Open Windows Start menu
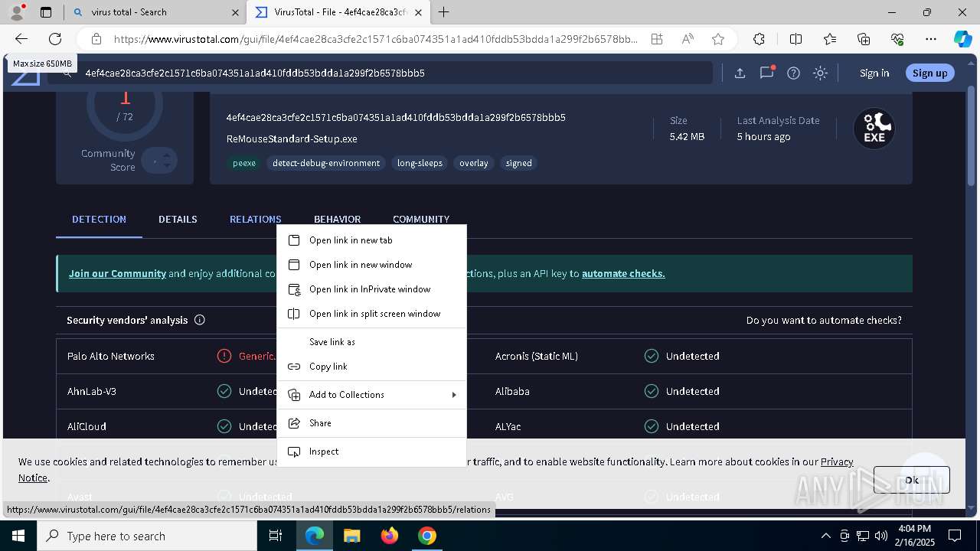Image resolution: width=980 pixels, height=551 pixels. [18, 536]
